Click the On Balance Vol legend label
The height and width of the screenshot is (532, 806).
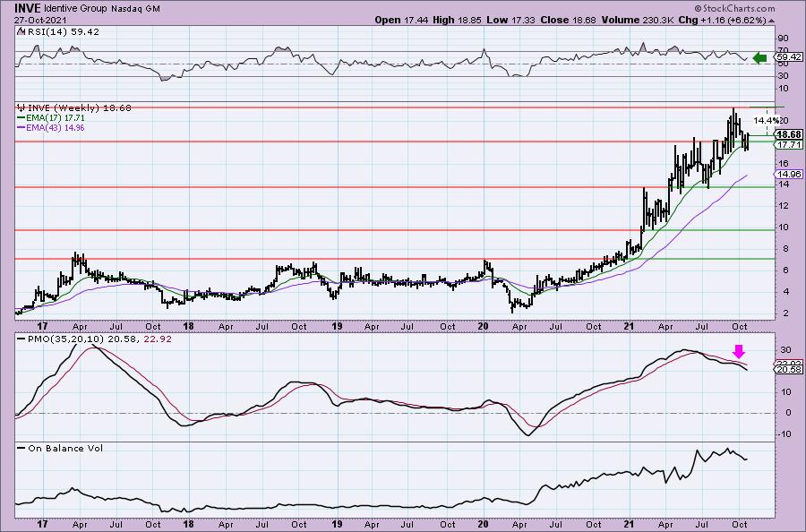pos(65,448)
